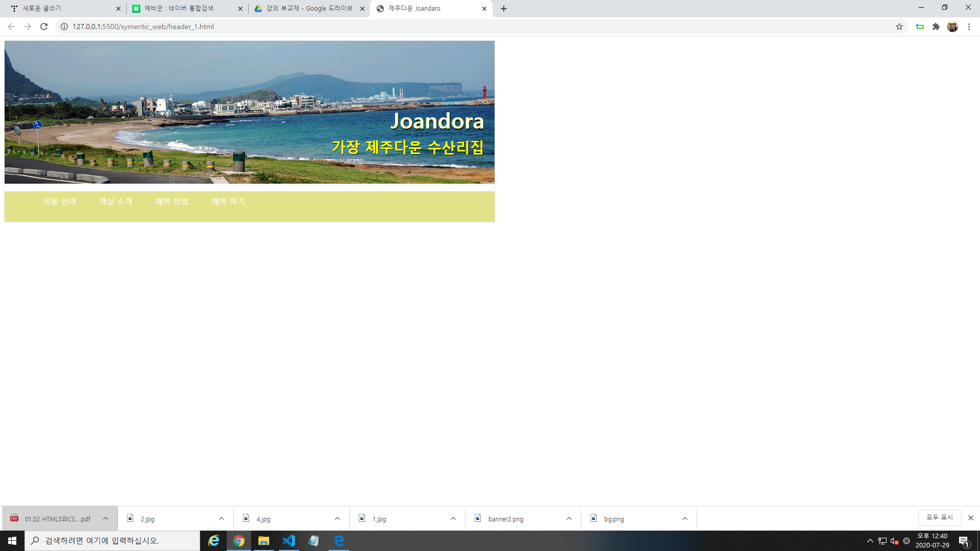Screen dimensions: 980x551
Task: Expand options for 2.jpg download
Action: tap(222, 519)
